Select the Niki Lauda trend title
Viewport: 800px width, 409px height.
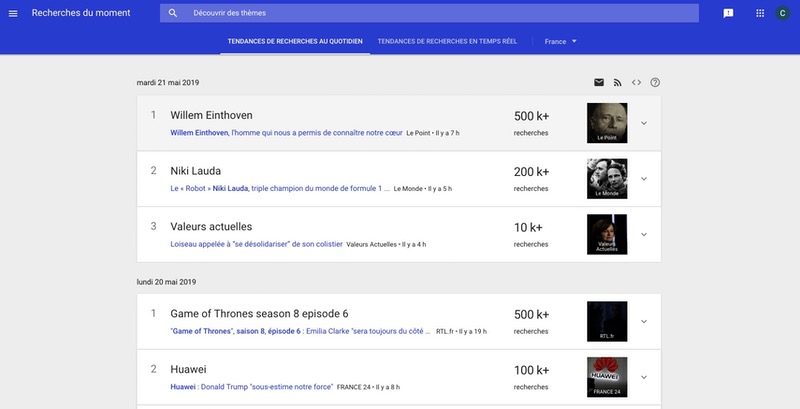click(x=195, y=171)
